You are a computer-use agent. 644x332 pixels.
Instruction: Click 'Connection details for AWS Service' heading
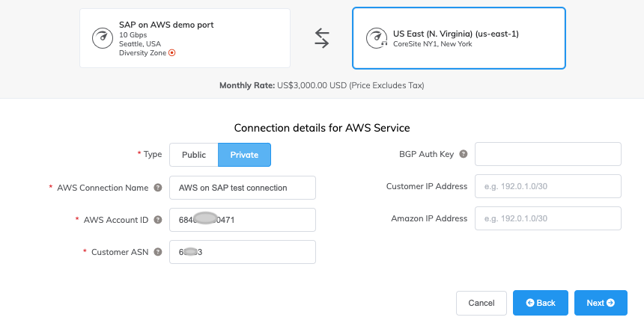click(x=322, y=128)
